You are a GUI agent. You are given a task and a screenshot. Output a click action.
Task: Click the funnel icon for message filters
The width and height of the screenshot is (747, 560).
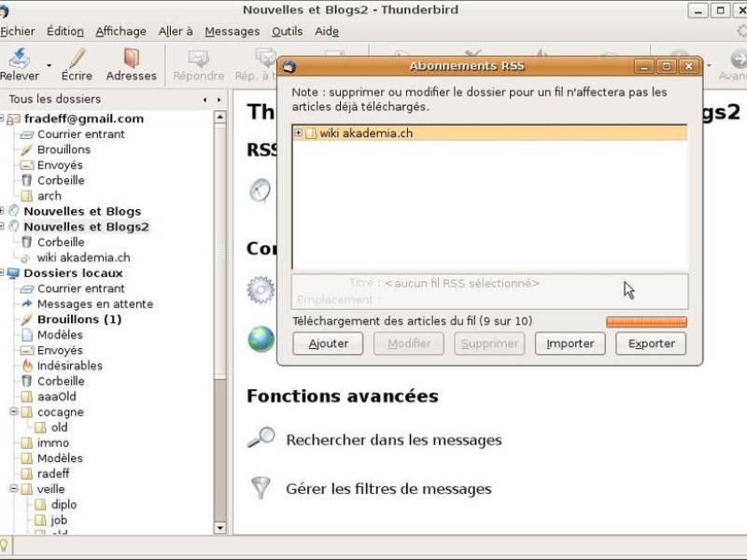[x=261, y=487]
